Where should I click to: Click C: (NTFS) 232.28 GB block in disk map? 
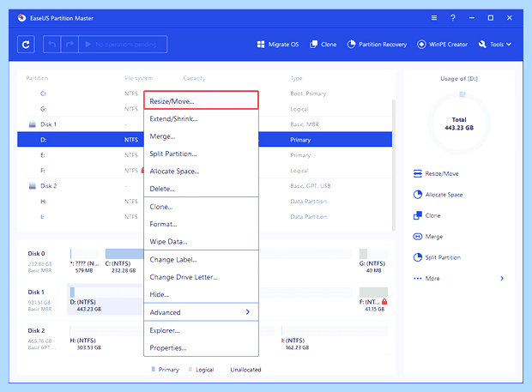(x=124, y=261)
